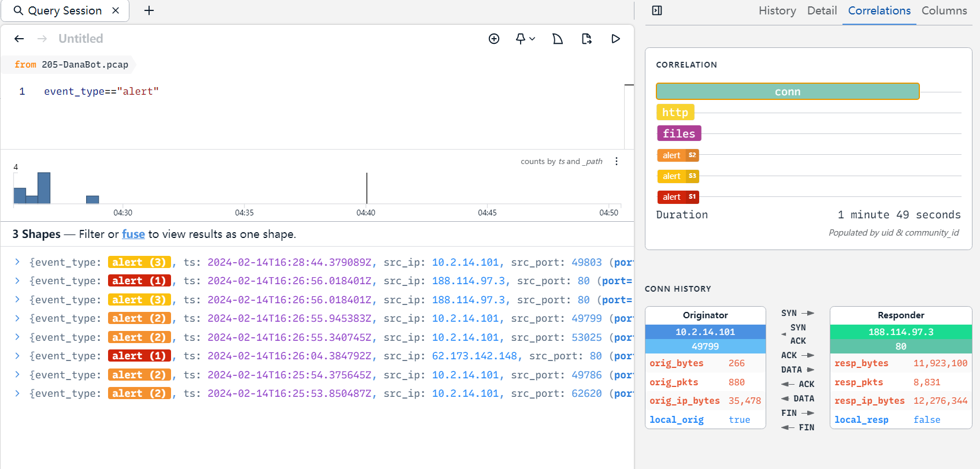
Task: Click the alert (3) badge at 16:28:44.379089Z
Action: [139, 262]
